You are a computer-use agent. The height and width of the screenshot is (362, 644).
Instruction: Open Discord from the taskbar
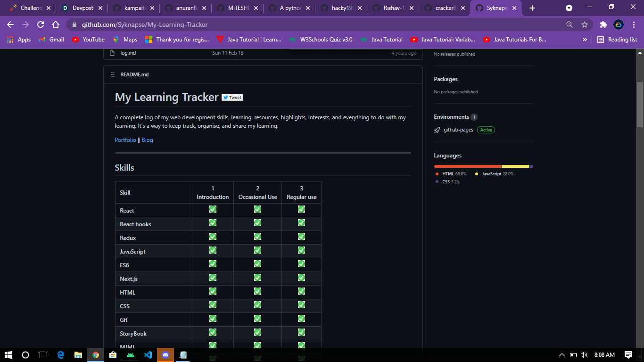tap(165, 354)
